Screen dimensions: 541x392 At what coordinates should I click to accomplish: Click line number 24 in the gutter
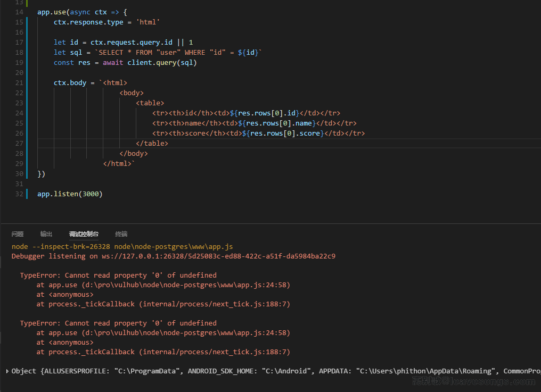19,113
